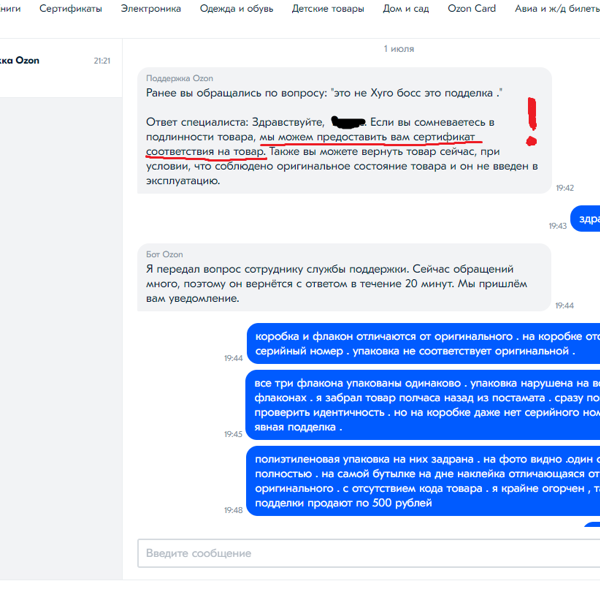Open Ozon Card link
The height and width of the screenshot is (600, 600).
pos(471,8)
